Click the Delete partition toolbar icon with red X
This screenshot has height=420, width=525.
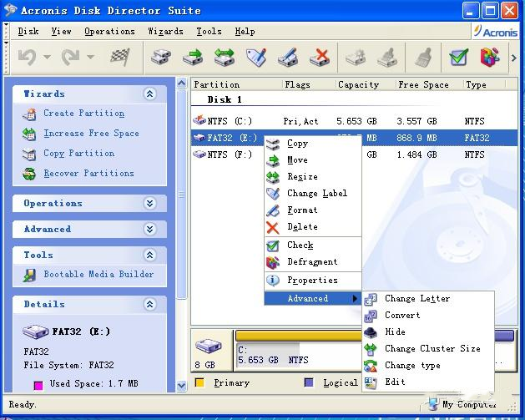pos(319,58)
